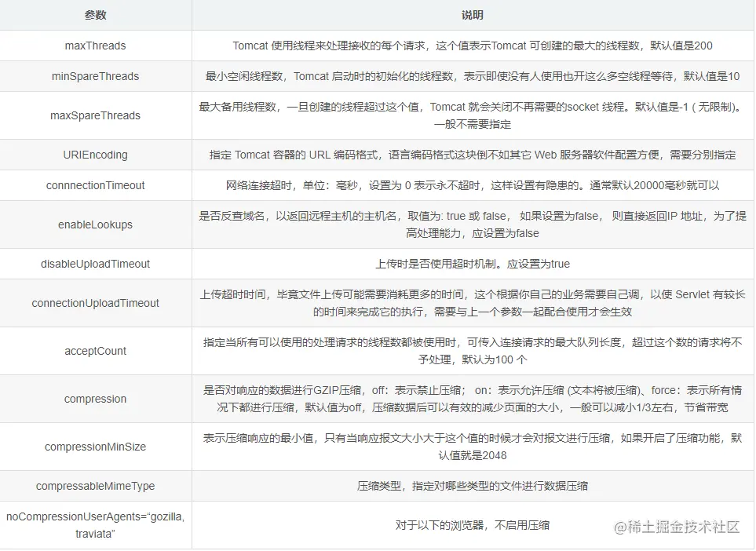
Task: Click the description starting with 网络连接超时
Action: pos(473,185)
